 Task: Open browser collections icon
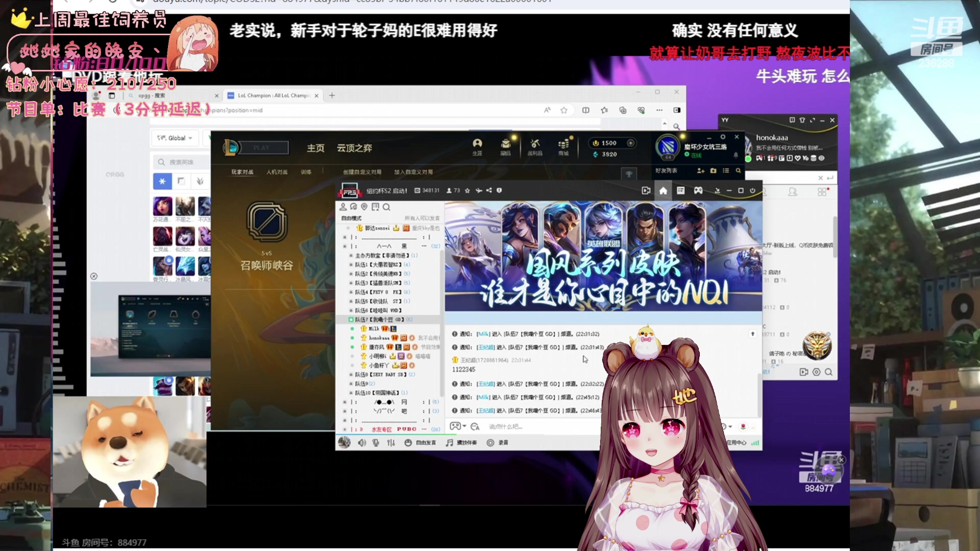tap(623, 110)
